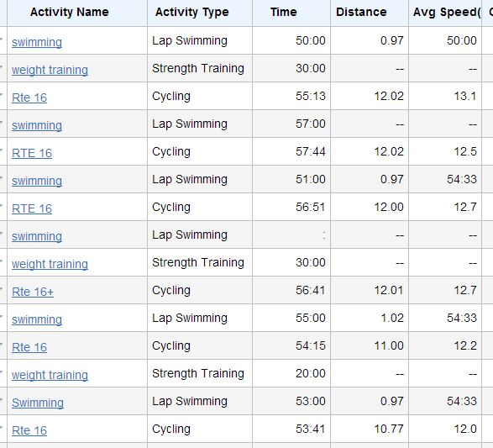Screen dimensions: 493x448
Task: Open the Rte 16 ride with 11.00 distance
Action: click(29, 347)
